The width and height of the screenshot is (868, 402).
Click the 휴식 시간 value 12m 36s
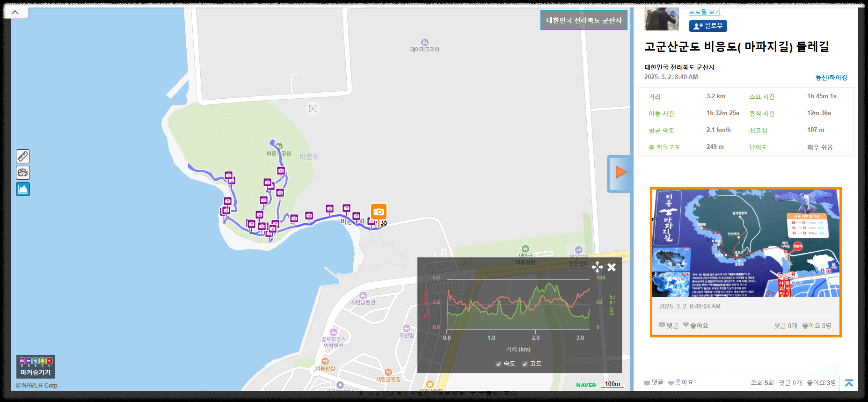(x=819, y=113)
